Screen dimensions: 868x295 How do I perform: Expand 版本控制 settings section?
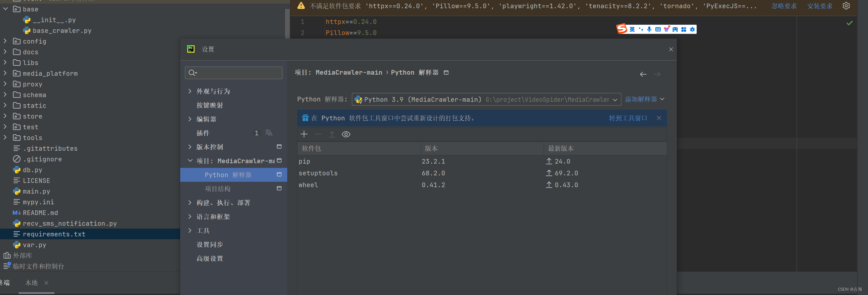190,147
